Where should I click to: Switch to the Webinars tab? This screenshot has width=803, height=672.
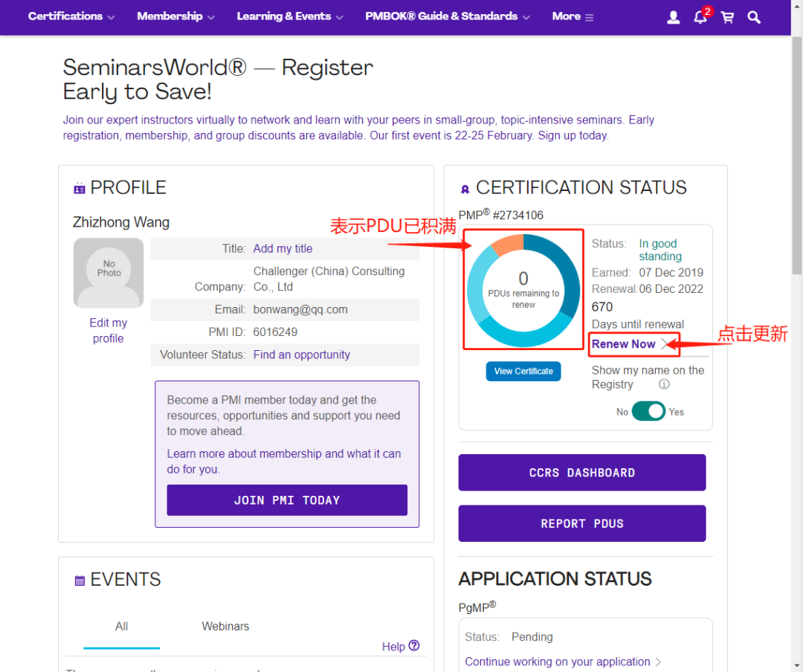point(225,627)
